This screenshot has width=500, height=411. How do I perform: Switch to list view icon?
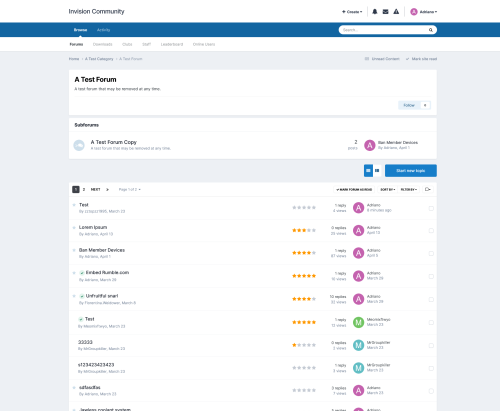tap(368, 171)
